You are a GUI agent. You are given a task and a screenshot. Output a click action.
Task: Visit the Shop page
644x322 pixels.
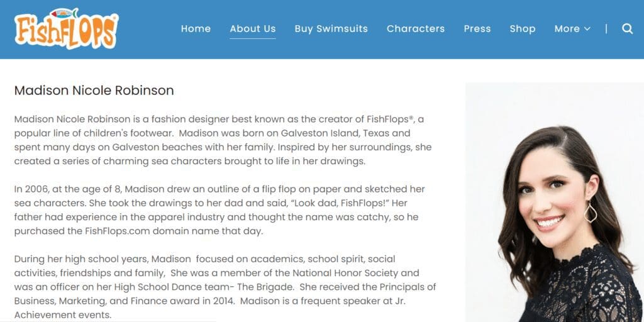coord(523,29)
